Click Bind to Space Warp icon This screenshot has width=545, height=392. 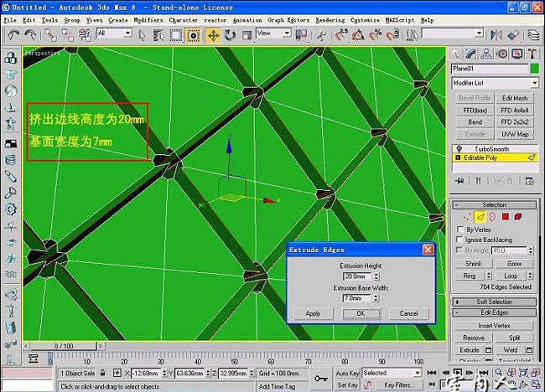click(85, 34)
